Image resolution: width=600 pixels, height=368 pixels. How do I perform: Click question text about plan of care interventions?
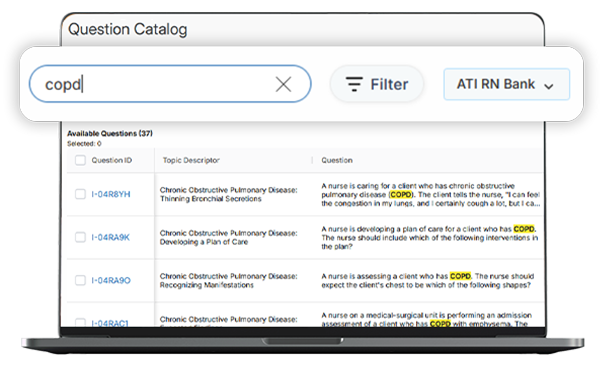[429, 238]
